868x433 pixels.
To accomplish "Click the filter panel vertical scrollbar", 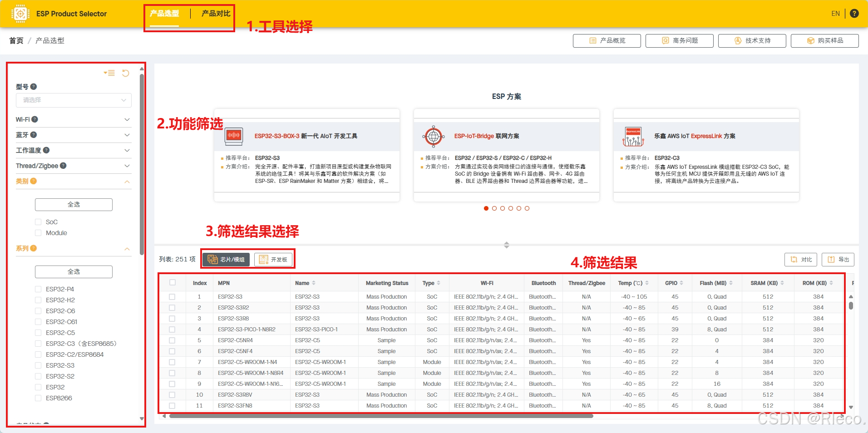I will tap(142, 163).
